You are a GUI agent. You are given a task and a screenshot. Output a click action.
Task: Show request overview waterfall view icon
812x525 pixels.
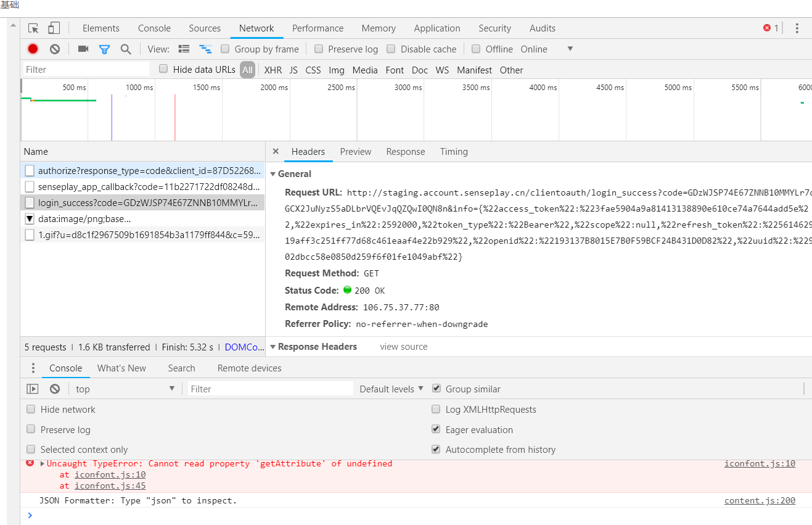coord(205,49)
